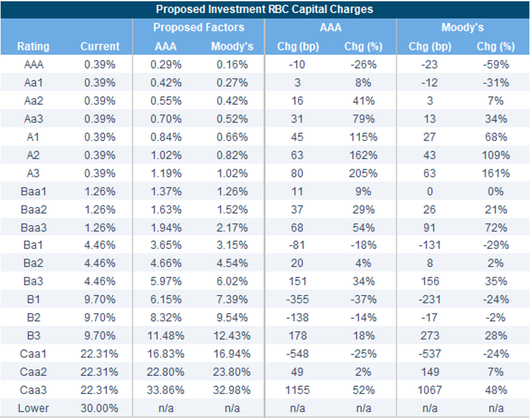This screenshot has width=532, height=419.
Task: Select the -59% change cell
Action: (x=496, y=65)
